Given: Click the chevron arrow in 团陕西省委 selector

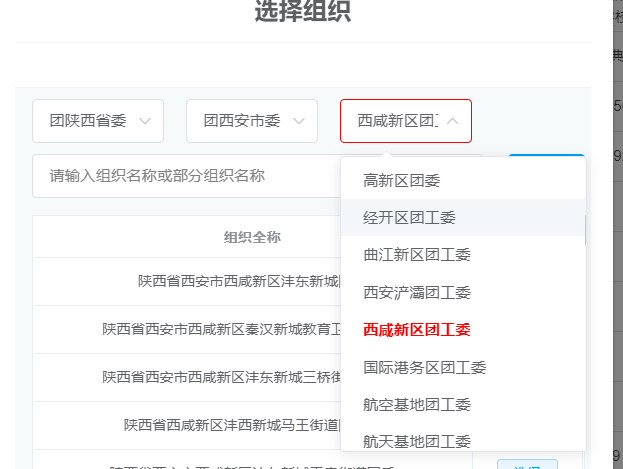Looking at the screenshot, I should pyautogui.click(x=145, y=121).
